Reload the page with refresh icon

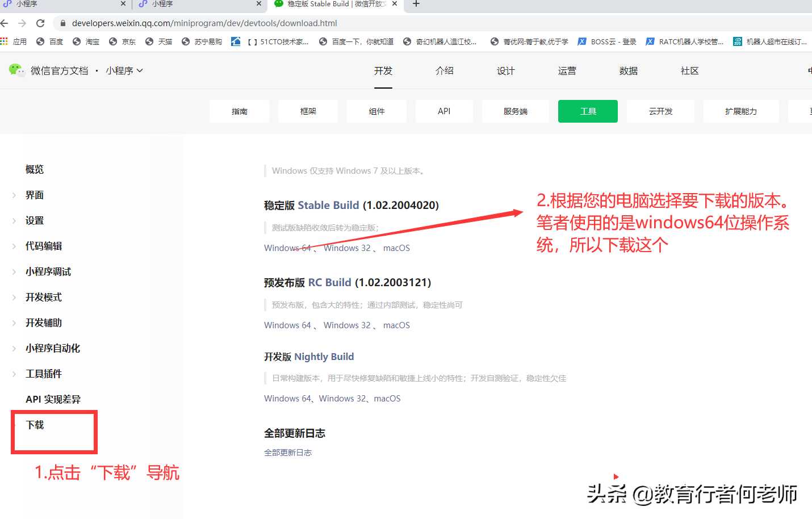point(40,23)
